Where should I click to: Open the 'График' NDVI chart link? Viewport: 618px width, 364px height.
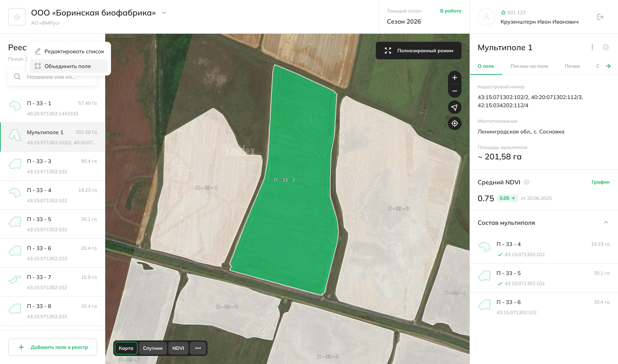[x=600, y=182]
